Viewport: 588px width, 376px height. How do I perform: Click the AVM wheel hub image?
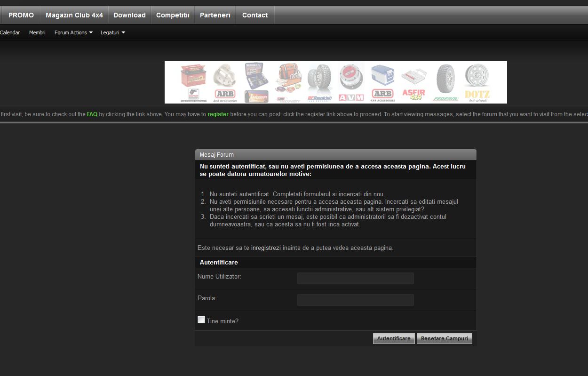(x=351, y=82)
